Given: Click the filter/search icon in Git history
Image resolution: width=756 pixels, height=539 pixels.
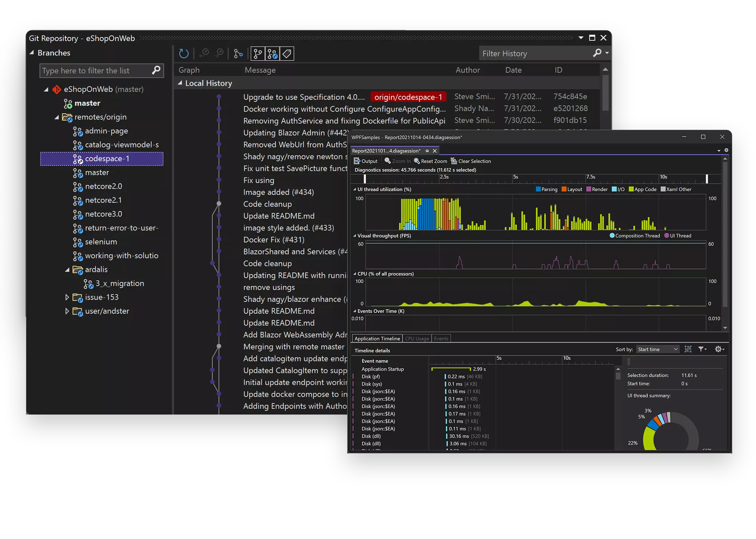Looking at the screenshot, I should 598,54.
